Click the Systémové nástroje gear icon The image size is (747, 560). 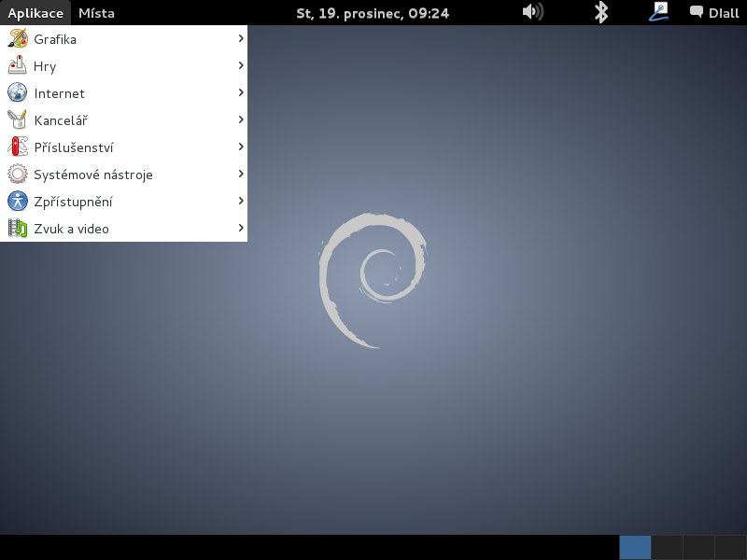pyautogui.click(x=18, y=174)
